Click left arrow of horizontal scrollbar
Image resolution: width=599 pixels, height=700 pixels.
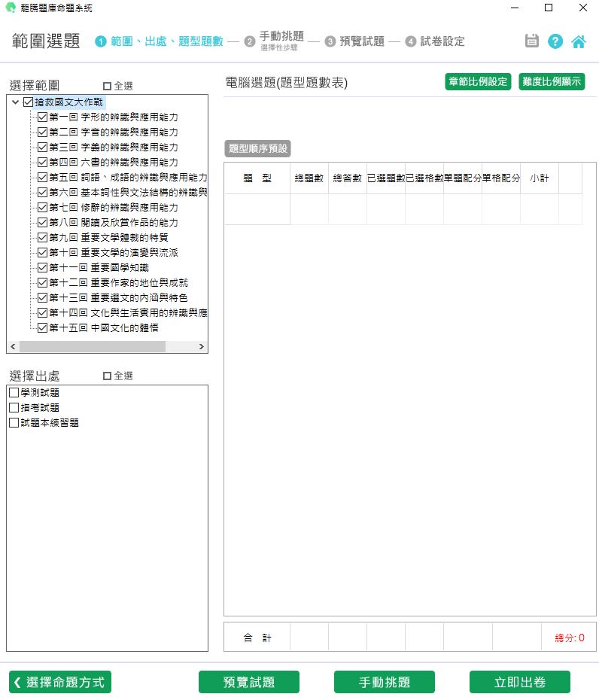12,347
